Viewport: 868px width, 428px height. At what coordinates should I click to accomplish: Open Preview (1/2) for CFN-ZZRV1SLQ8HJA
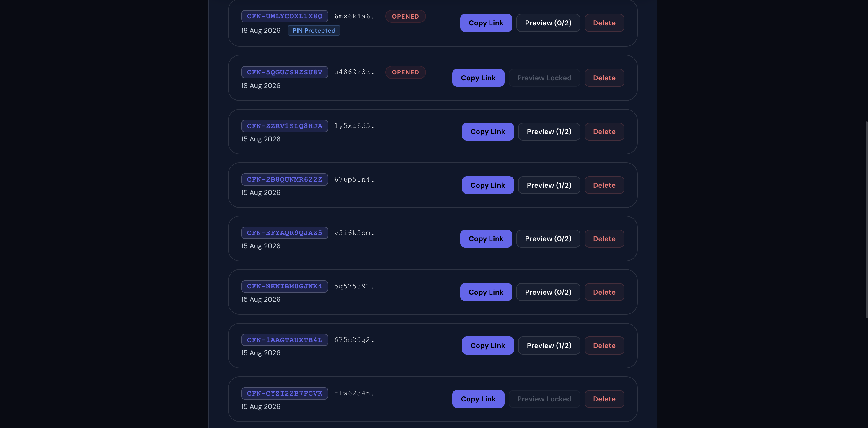549,131
